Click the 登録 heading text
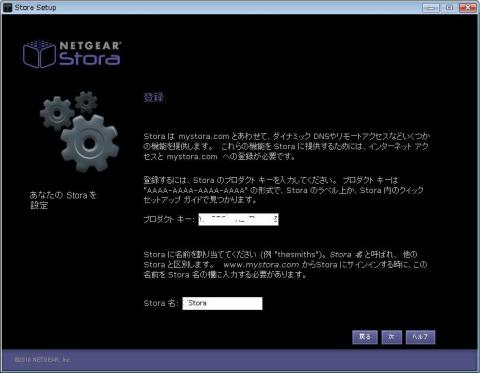Viewport: 480px width, 373px height. [x=153, y=98]
